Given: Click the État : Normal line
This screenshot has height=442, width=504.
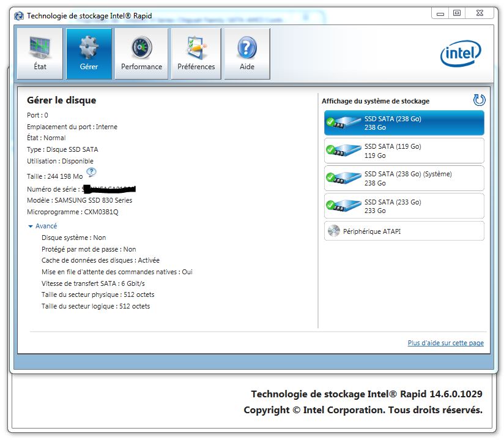Looking at the screenshot, I should coord(46,138).
